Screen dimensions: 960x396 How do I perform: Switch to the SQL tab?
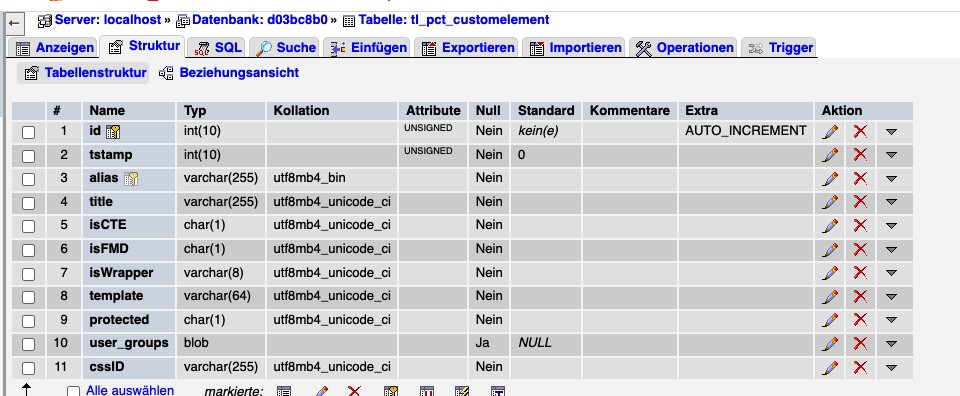pyautogui.click(x=216, y=47)
